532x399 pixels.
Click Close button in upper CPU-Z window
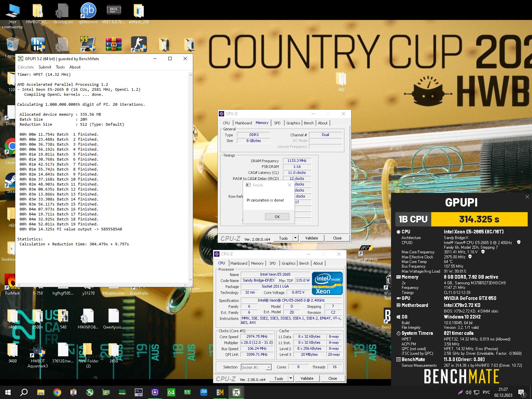tap(337, 238)
